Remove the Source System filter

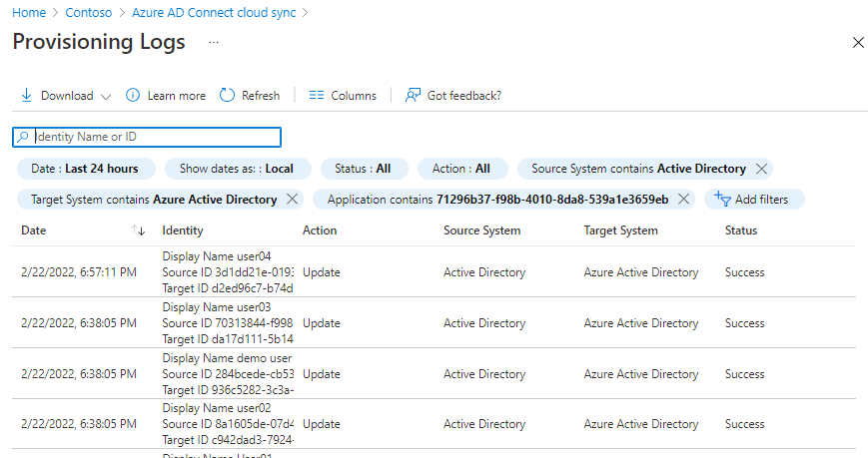click(x=761, y=169)
